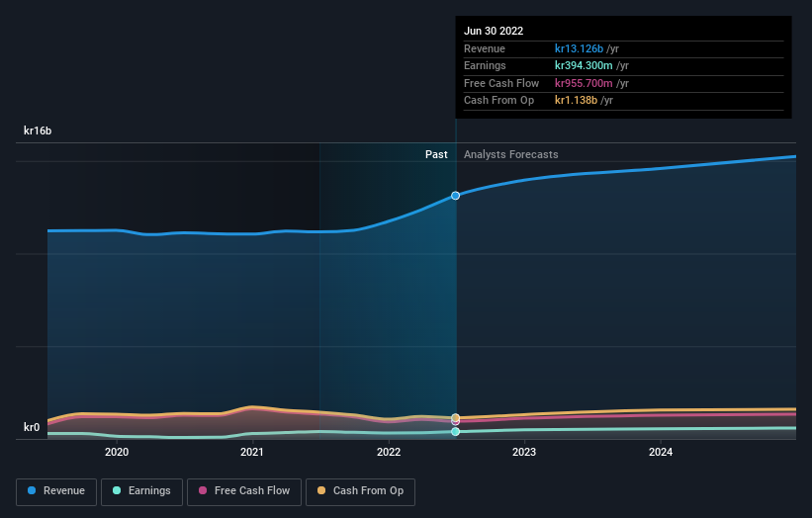Click the kr13.126b revenue value in tooltip
This screenshot has height=518, width=812.
(579, 48)
